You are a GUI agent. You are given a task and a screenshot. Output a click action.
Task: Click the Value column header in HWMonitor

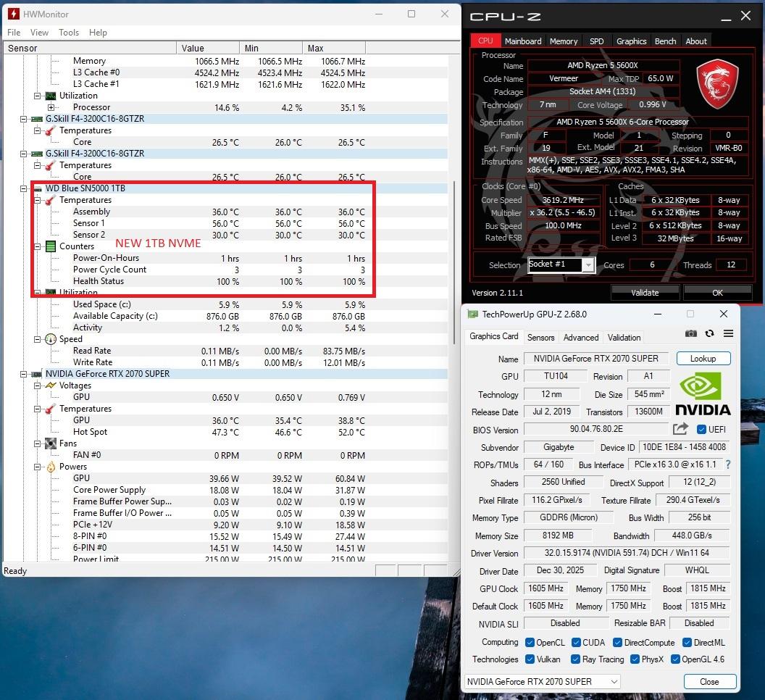pos(207,48)
